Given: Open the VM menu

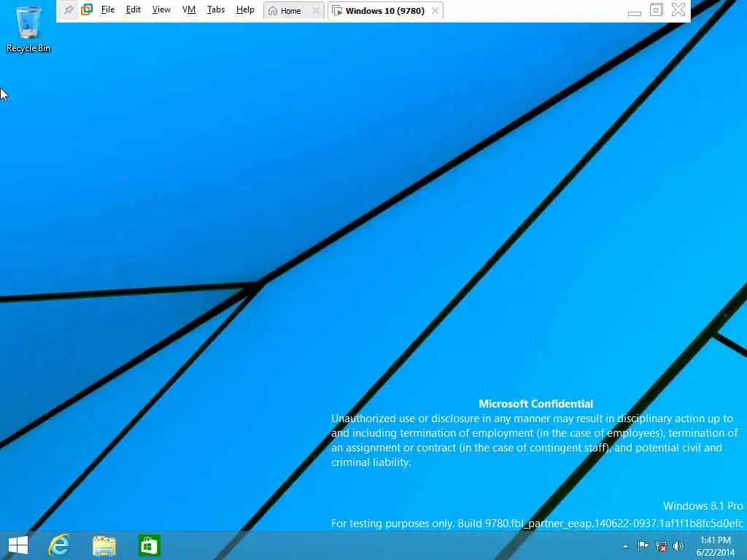Looking at the screenshot, I should [189, 10].
